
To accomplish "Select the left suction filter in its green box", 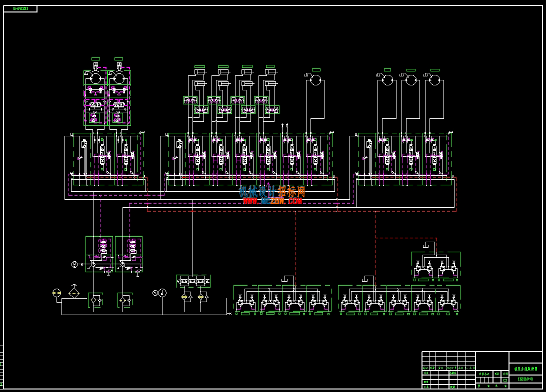I will [x=95, y=300].
